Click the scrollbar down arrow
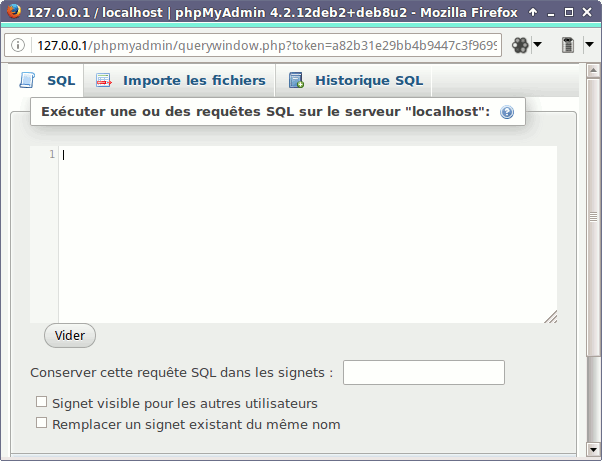 point(593,449)
